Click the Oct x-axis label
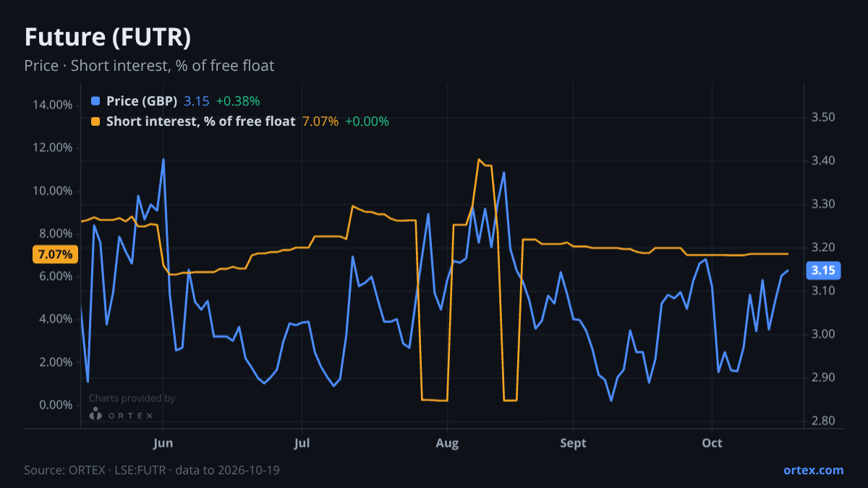 click(x=712, y=442)
